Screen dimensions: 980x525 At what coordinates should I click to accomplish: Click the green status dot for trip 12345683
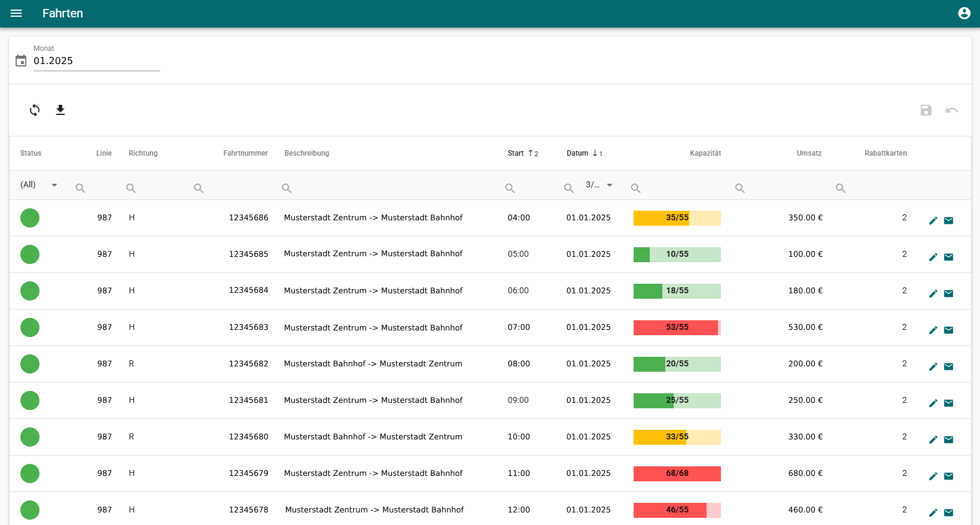tap(30, 327)
